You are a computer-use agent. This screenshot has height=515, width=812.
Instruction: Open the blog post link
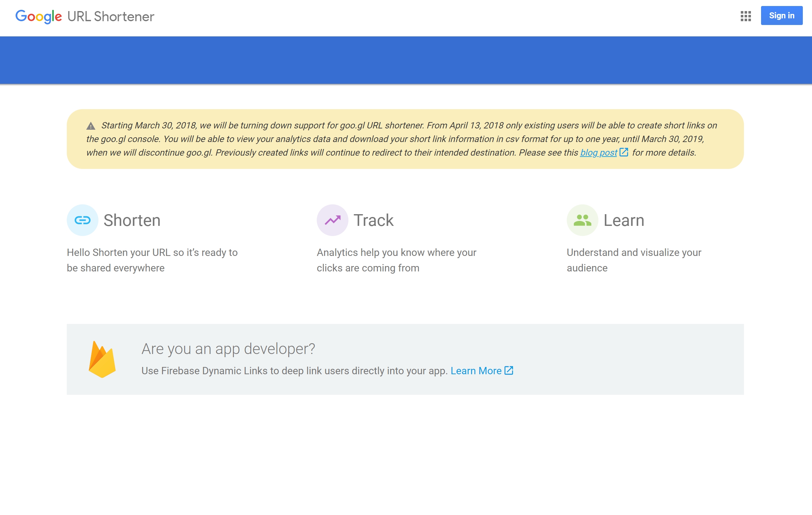point(598,153)
